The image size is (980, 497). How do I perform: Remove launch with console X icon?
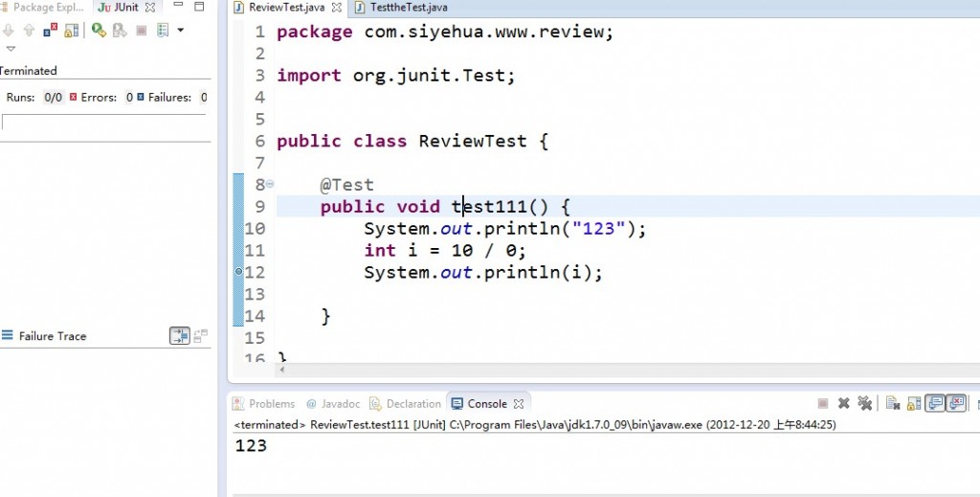[x=844, y=404]
